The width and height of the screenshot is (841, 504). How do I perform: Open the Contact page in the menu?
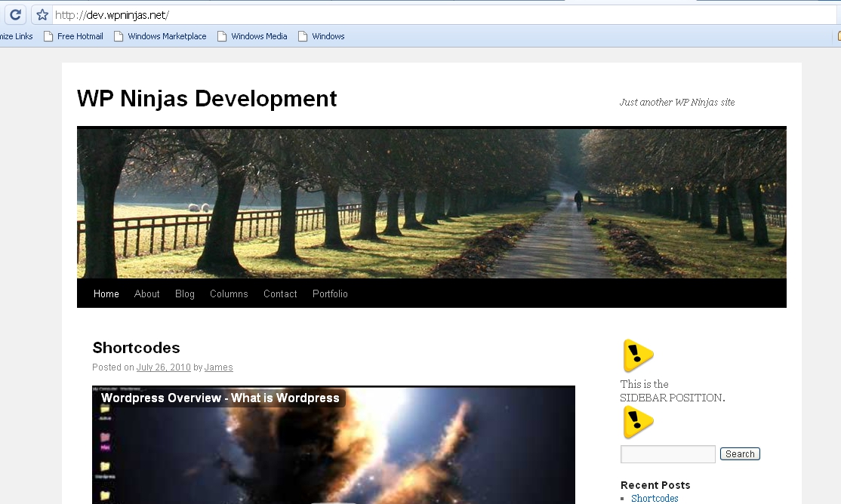click(x=280, y=294)
